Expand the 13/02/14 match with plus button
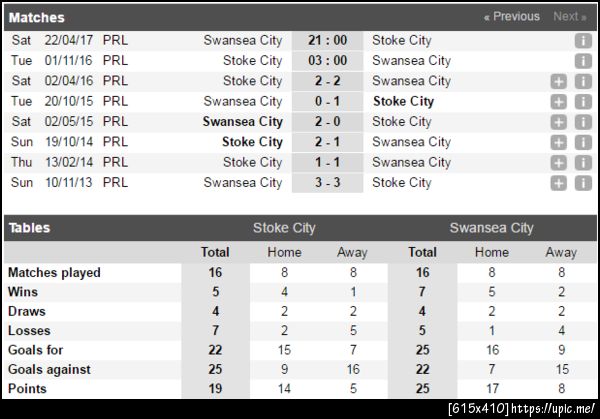 coord(559,162)
